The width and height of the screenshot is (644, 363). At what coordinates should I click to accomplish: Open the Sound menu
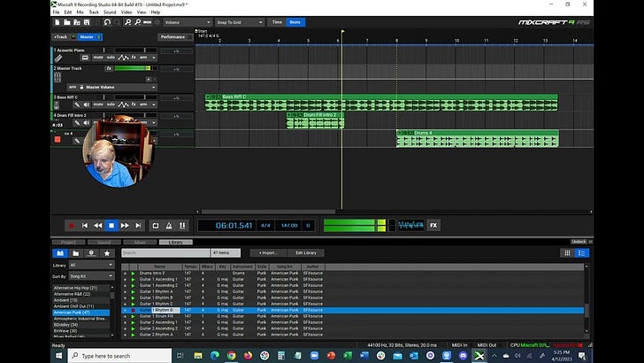coord(110,12)
